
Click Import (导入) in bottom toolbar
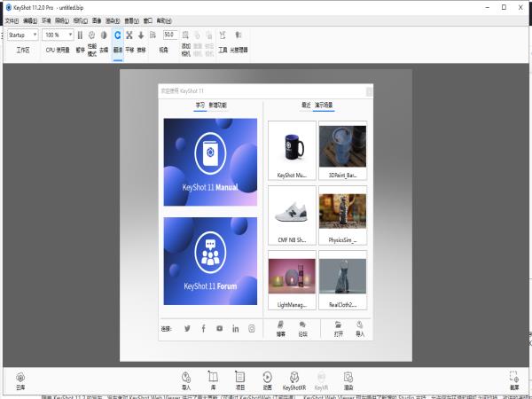[186, 380]
